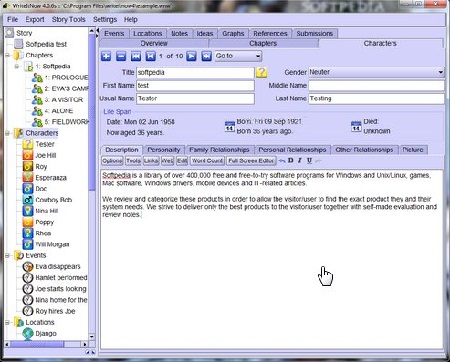Viewport: 450px width, 362px height.
Task: Click the undo arrow in editor toolbar
Action: click(x=282, y=161)
